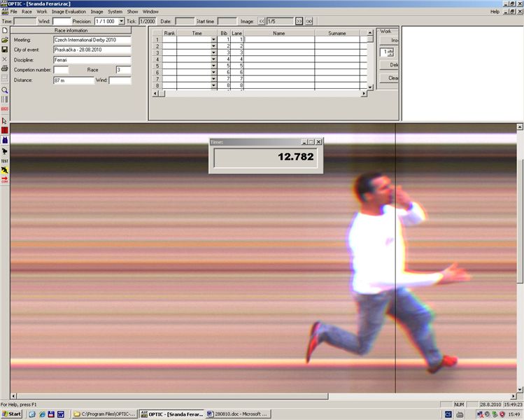This screenshot has height=420, width=524.
Task: Open the File menu
Action: [14, 12]
